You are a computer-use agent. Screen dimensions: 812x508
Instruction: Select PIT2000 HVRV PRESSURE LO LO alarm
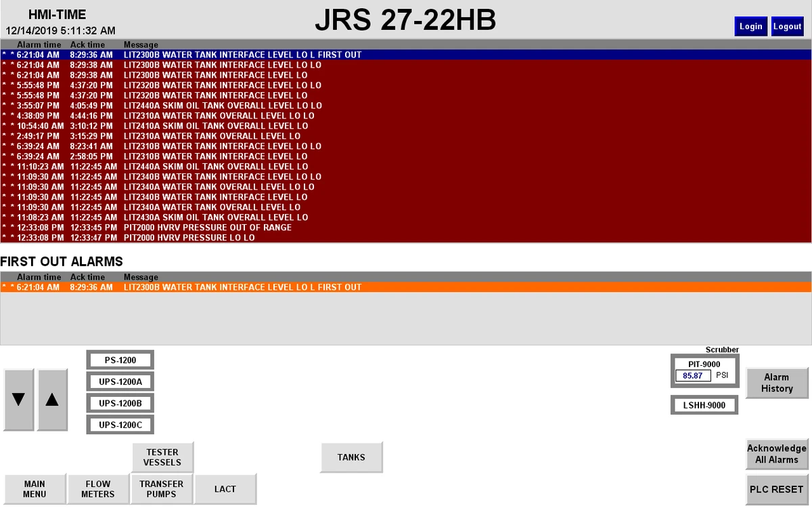[406, 238]
